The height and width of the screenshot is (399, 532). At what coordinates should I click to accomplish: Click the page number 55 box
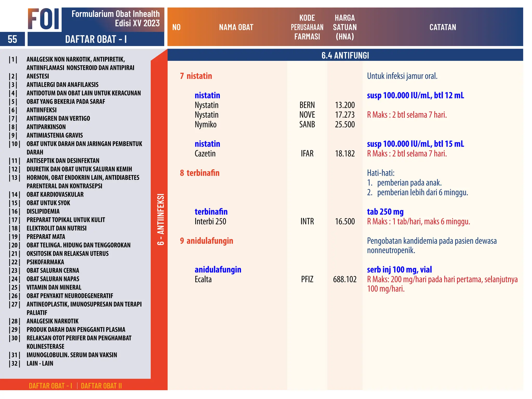click(12, 39)
